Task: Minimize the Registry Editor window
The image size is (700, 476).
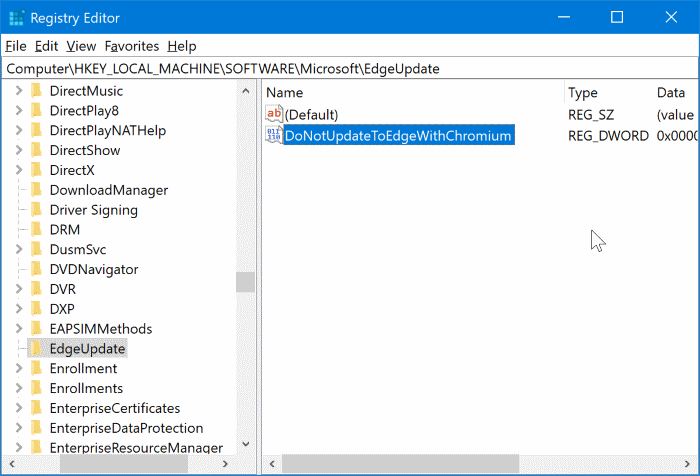Action: [x=564, y=17]
